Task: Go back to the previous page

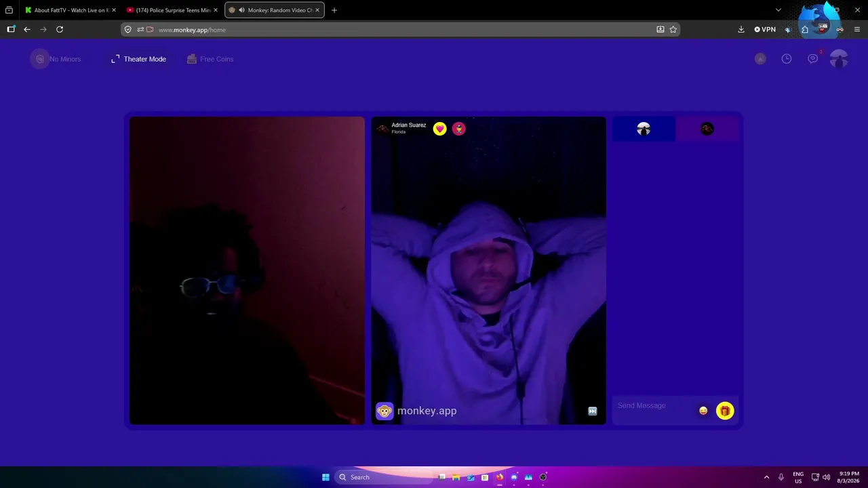Action: pyautogui.click(x=27, y=29)
